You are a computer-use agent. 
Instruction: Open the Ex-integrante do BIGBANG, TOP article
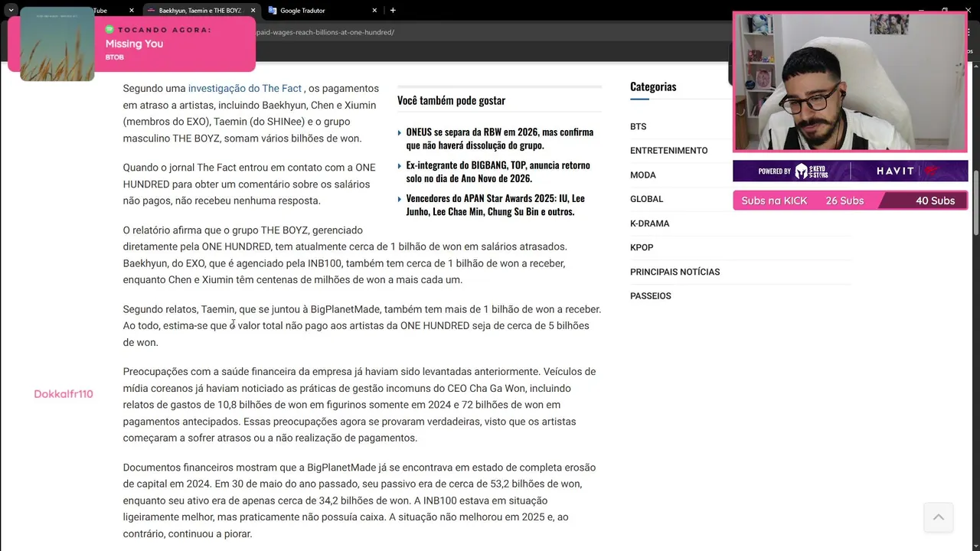[x=498, y=171]
